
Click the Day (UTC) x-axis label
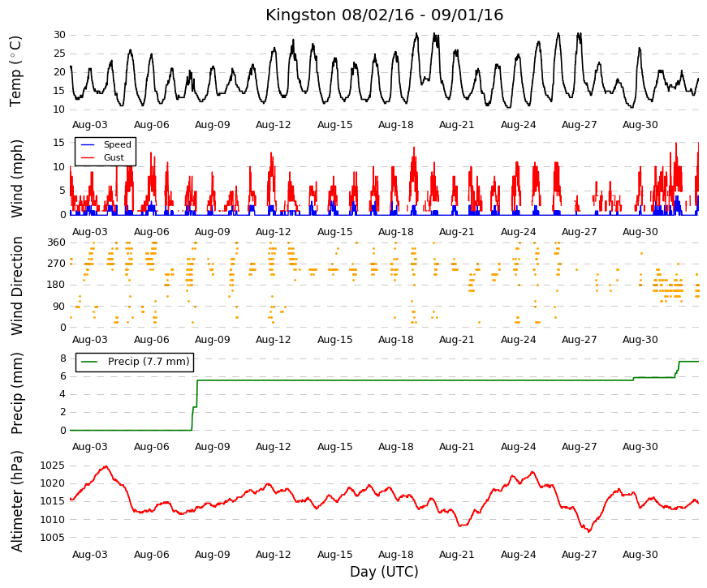click(x=384, y=572)
